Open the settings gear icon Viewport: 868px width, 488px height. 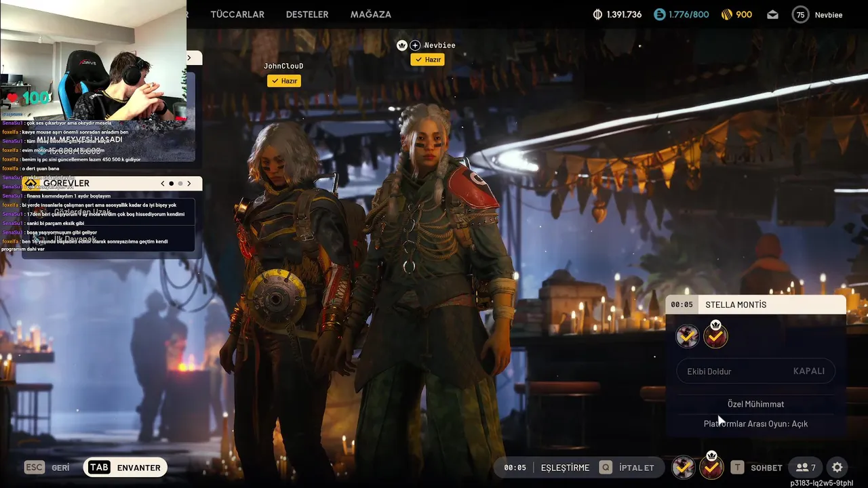pyautogui.click(x=837, y=468)
